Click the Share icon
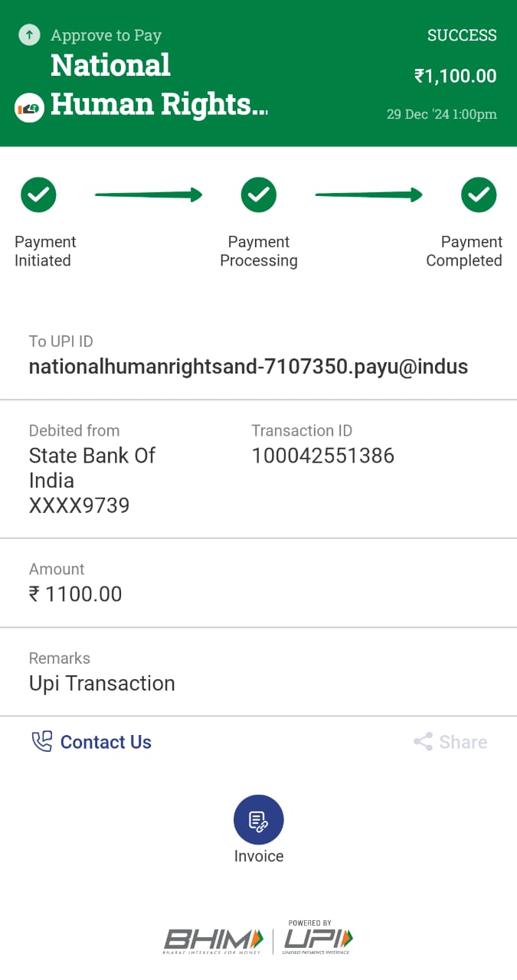 [x=423, y=742]
